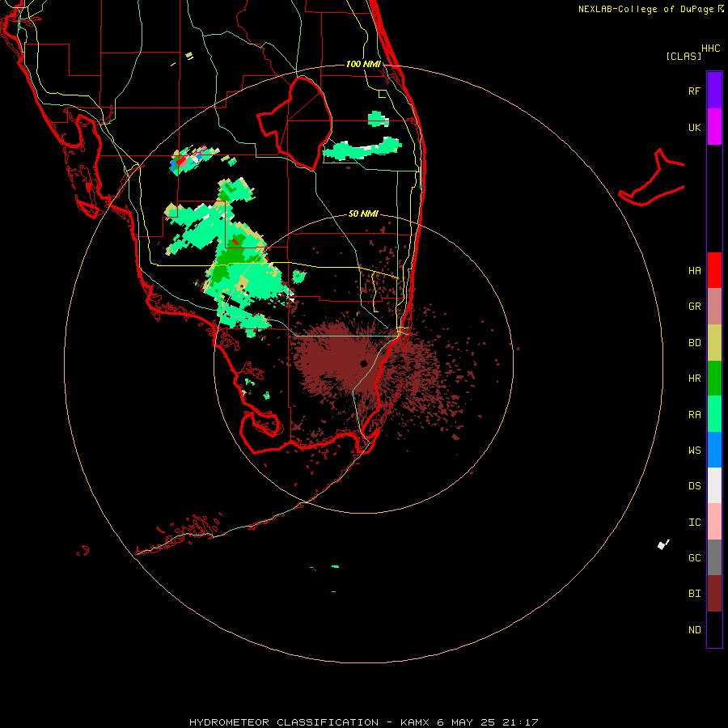Click the HR legend label
The height and width of the screenshot is (728, 728).
pyautogui.click(x=694, y=379)
